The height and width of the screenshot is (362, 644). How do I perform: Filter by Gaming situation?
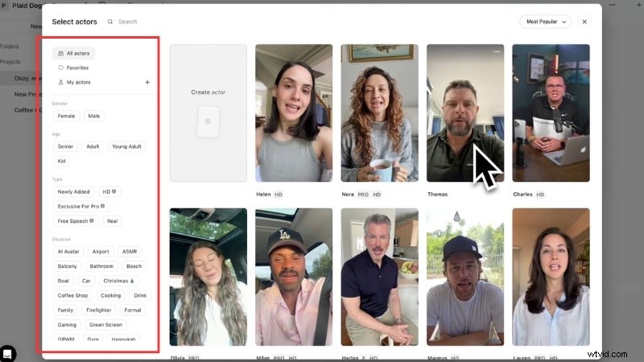67,325
